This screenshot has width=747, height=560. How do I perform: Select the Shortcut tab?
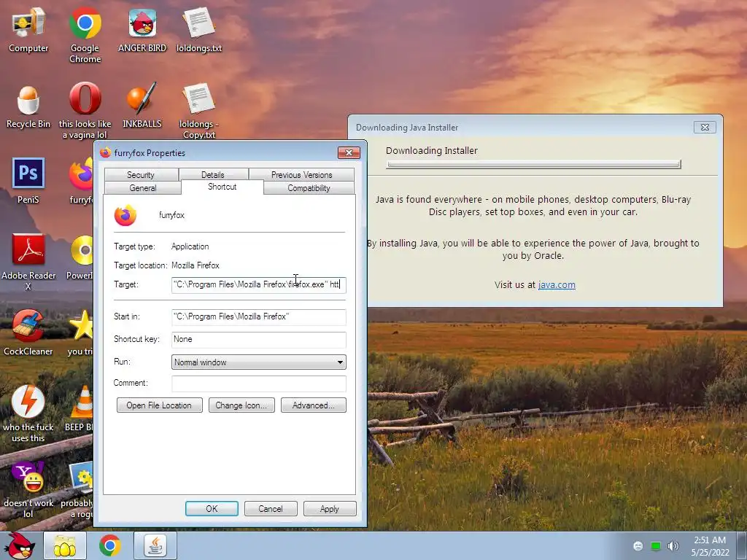222,187
